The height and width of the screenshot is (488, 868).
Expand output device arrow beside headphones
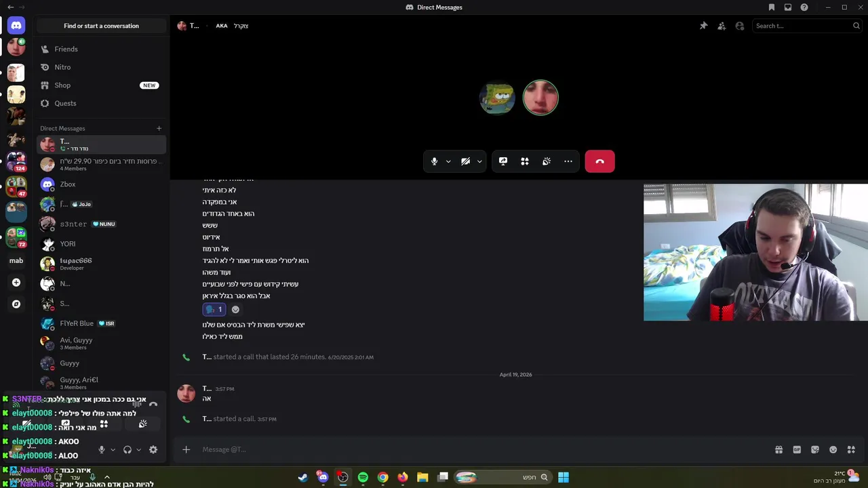coord(138,449)
